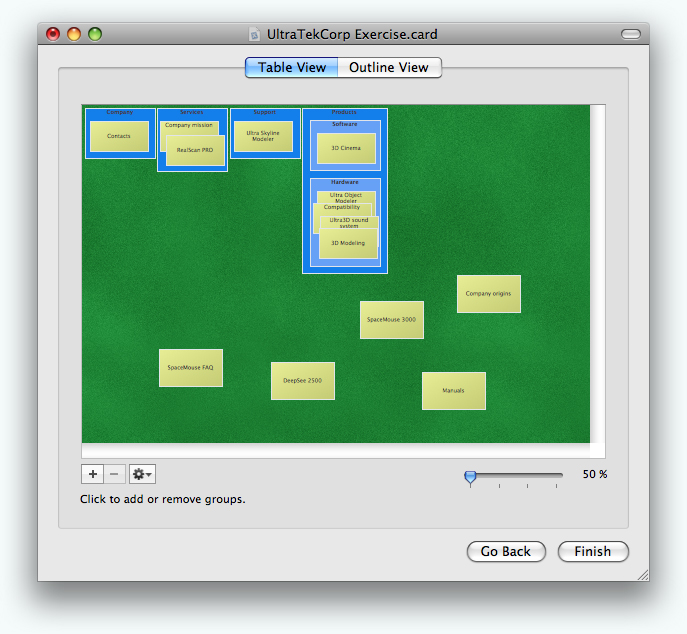The height and width of the screenshot is (634, 687).
Task: Select the Ultra3D sound system card
Action: 349,222
